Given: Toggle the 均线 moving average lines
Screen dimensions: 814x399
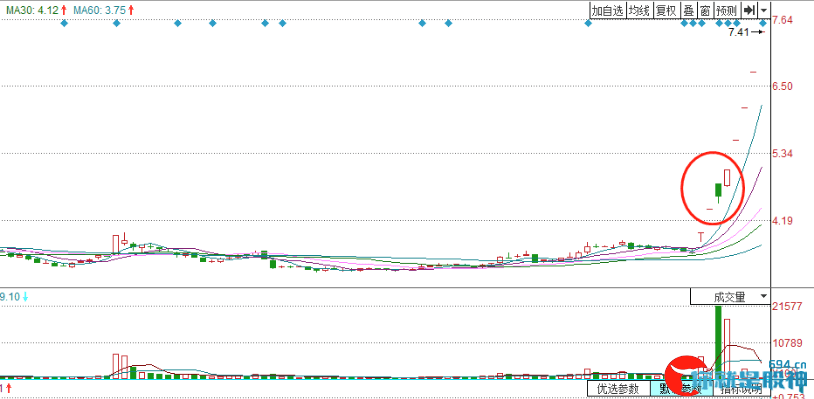Looking at the screenshot, I should (639, 10).
